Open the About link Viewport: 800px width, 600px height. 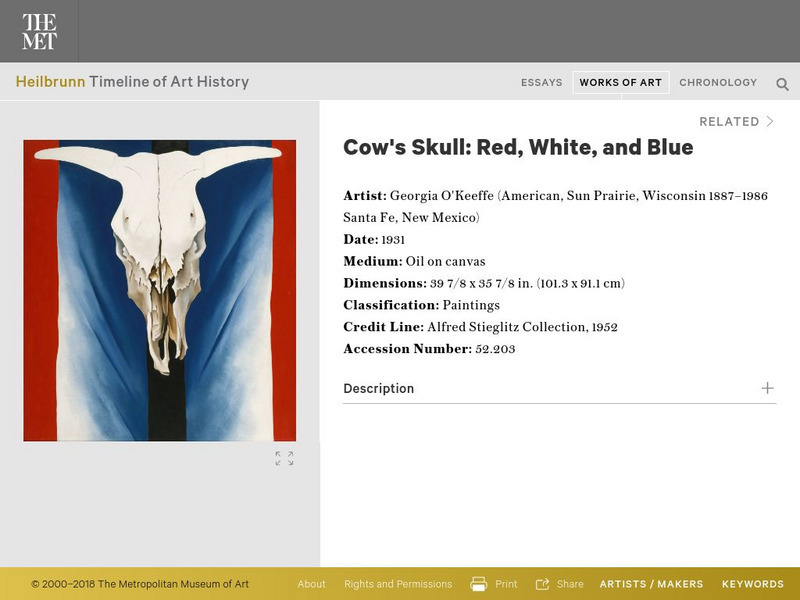[311, 584]
